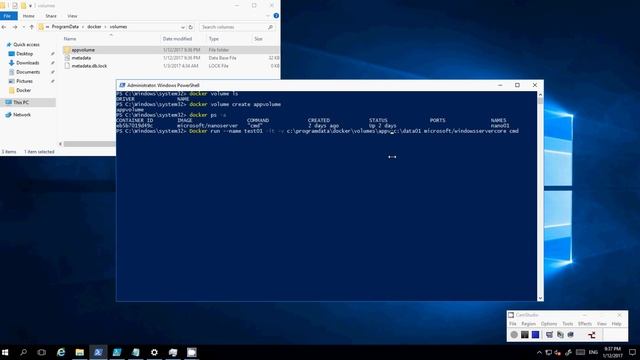Toggle CamStudio screen annotations icon
The height and width of the screenshot is (360, 640).
[x=549, y=335]
